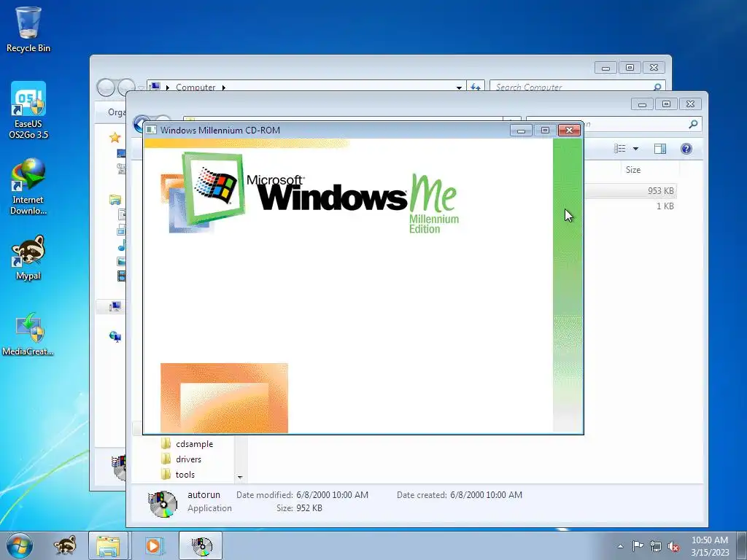
Task: Open the Recycle Bin desktop icon
Action: click(x=28, y=29)
